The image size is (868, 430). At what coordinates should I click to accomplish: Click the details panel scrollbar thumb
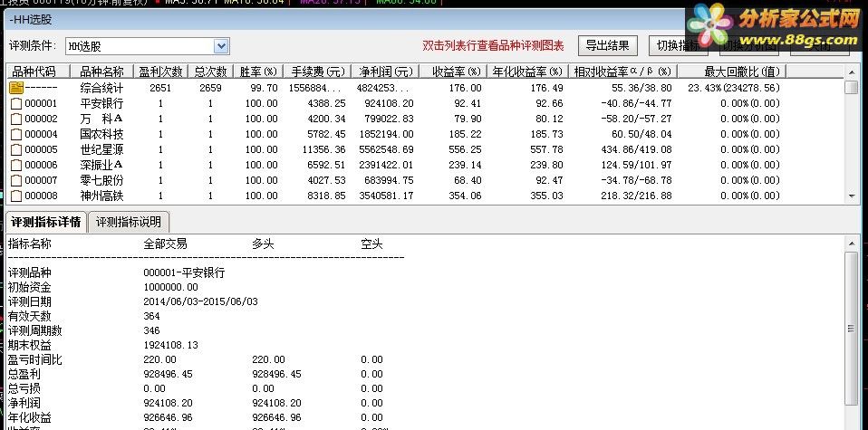coord(852,329)
